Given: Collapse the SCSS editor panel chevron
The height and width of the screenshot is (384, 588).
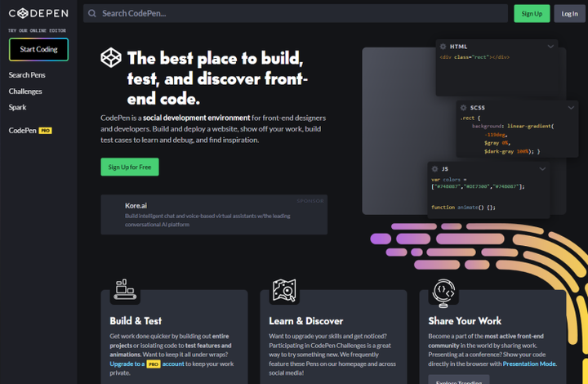Looking at the screenshot, I should (571, 108).
